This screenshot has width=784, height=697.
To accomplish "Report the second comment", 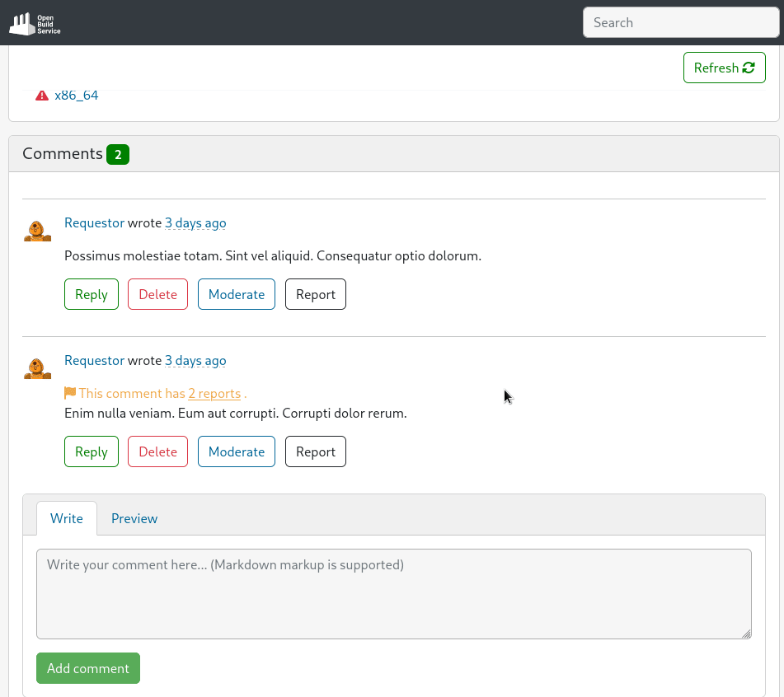I will [315, 451].
